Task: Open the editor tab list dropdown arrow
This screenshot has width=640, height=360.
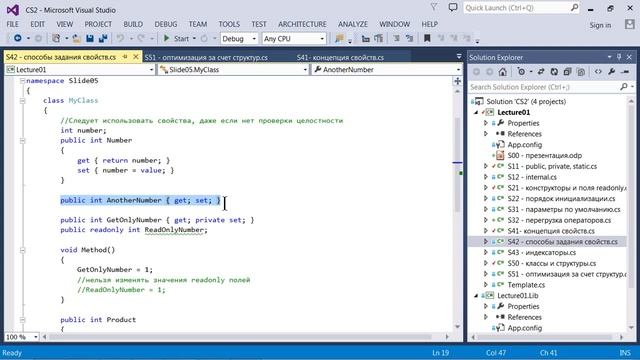Action: pyautogui.click(x=459, y=56)
